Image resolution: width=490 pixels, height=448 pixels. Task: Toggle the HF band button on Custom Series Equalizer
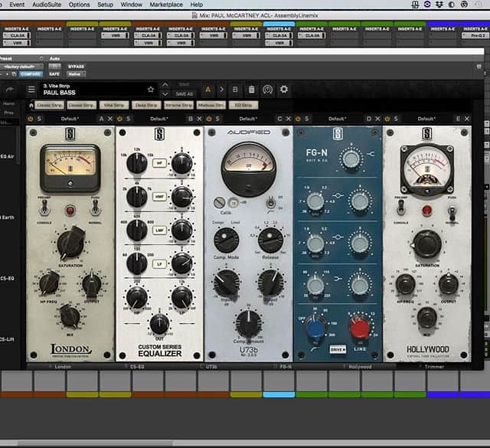159,163
